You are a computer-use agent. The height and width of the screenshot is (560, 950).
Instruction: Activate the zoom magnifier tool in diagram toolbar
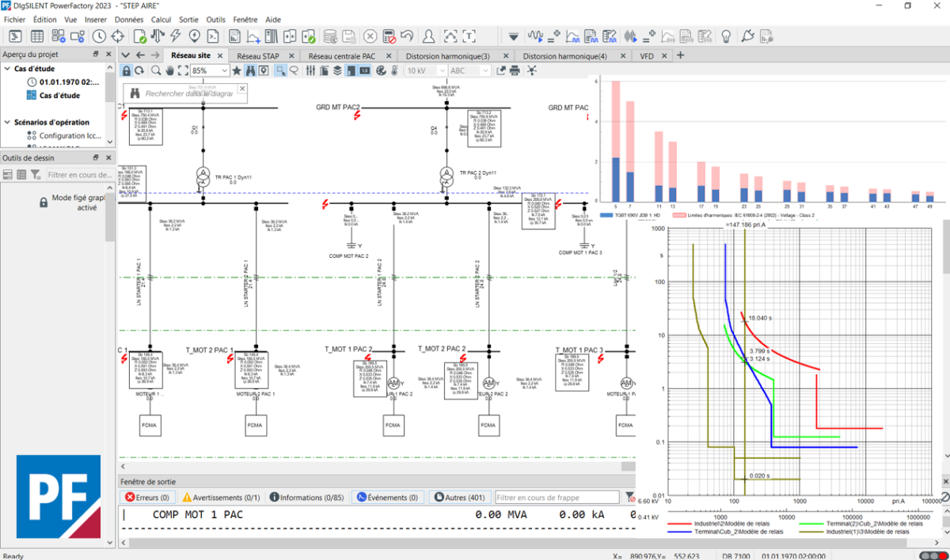pos(156,70)
